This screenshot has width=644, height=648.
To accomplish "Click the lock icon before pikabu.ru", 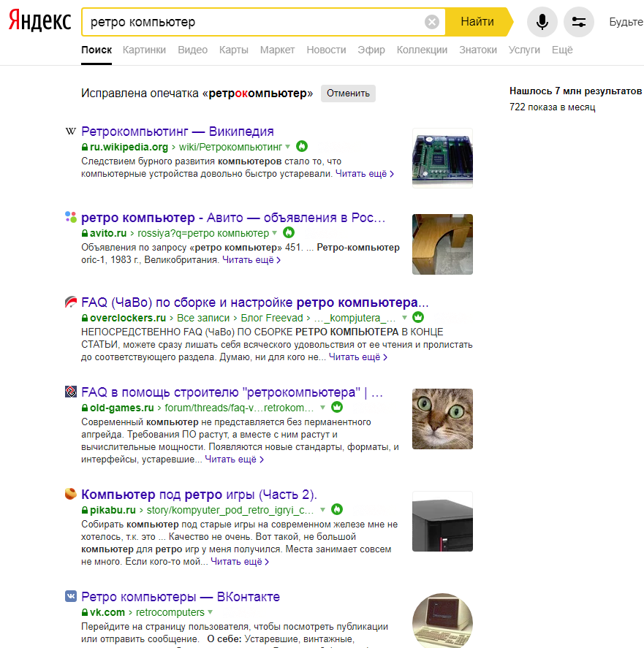I will pyautogui.click(x=85, y=510).
